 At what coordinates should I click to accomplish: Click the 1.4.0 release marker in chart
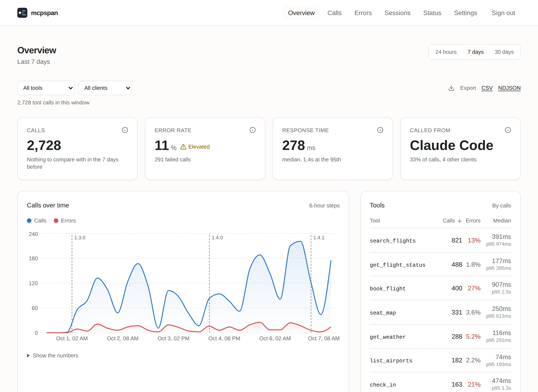point(217,237)
